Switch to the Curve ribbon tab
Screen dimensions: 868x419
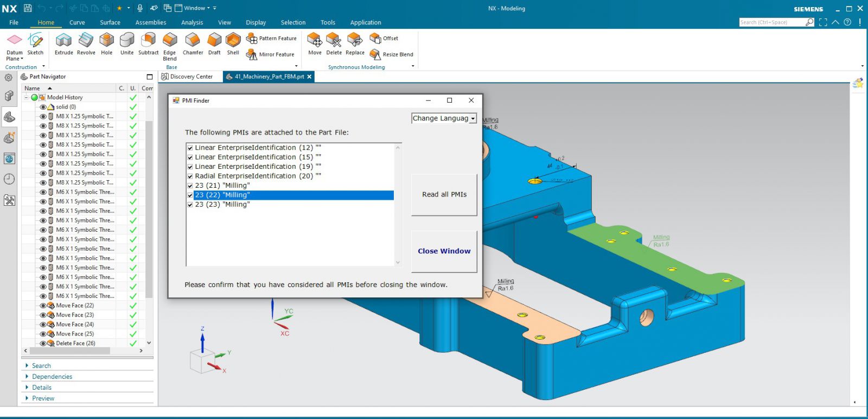tap(77, 22)
